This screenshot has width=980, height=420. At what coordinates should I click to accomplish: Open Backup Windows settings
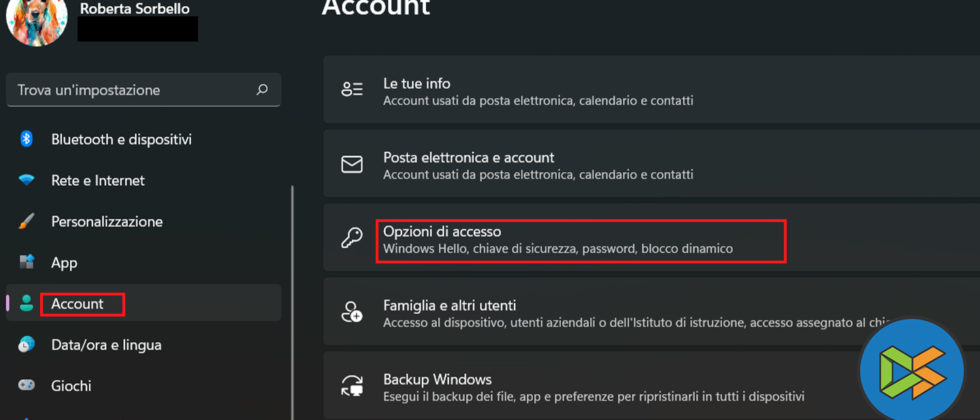coord(437,380)
